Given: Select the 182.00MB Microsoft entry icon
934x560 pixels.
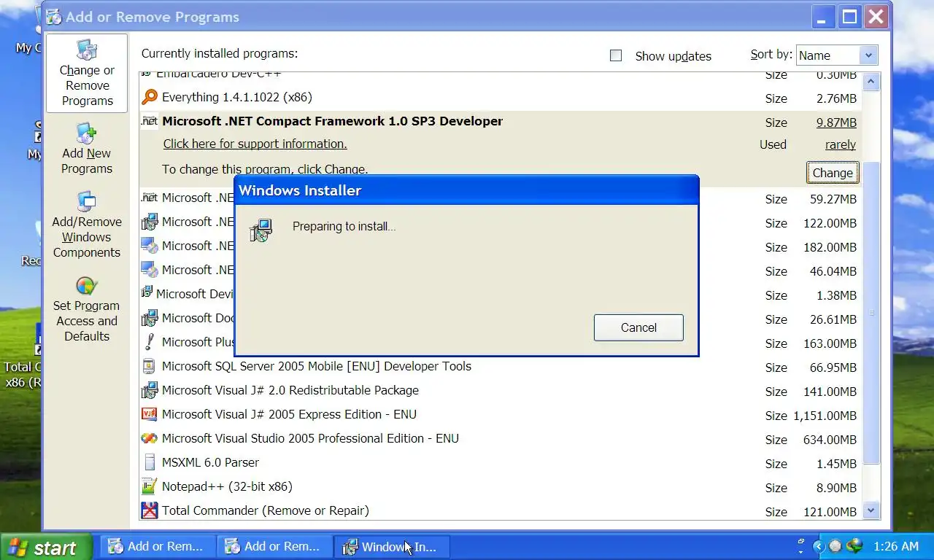Looking at the screenshot, I should pos(149,246).
